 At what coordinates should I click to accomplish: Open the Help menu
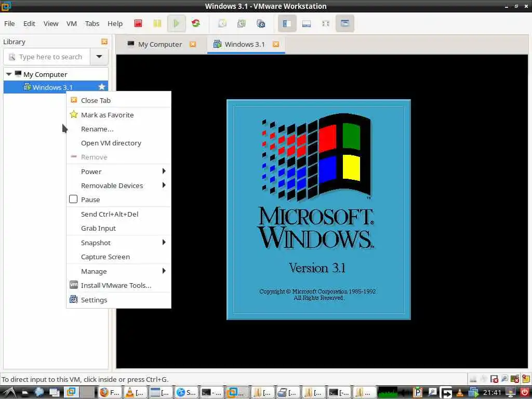(115, 23)
